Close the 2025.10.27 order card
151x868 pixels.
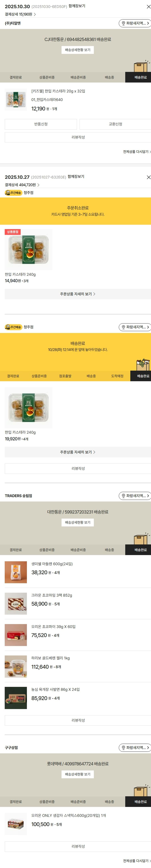coord(148,177)
